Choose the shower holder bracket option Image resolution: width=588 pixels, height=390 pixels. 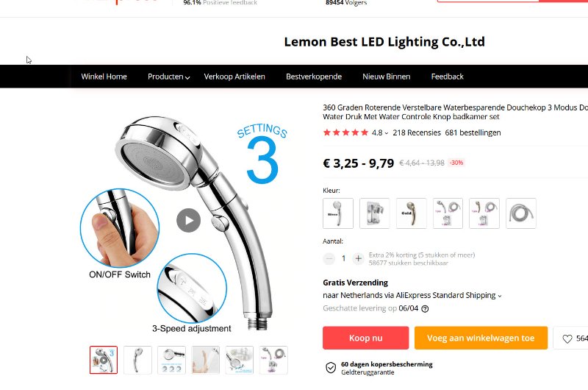pyautogui.click(x=374, y=213)
